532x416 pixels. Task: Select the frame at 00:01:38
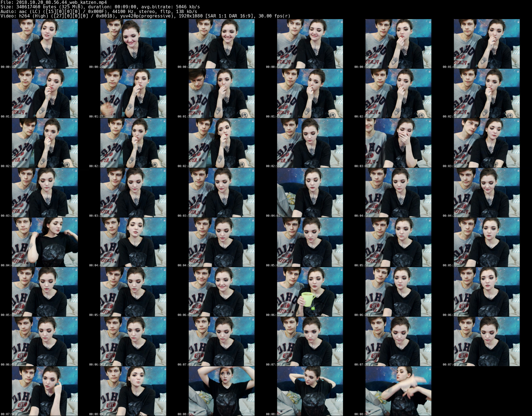(x=222, y=93)
